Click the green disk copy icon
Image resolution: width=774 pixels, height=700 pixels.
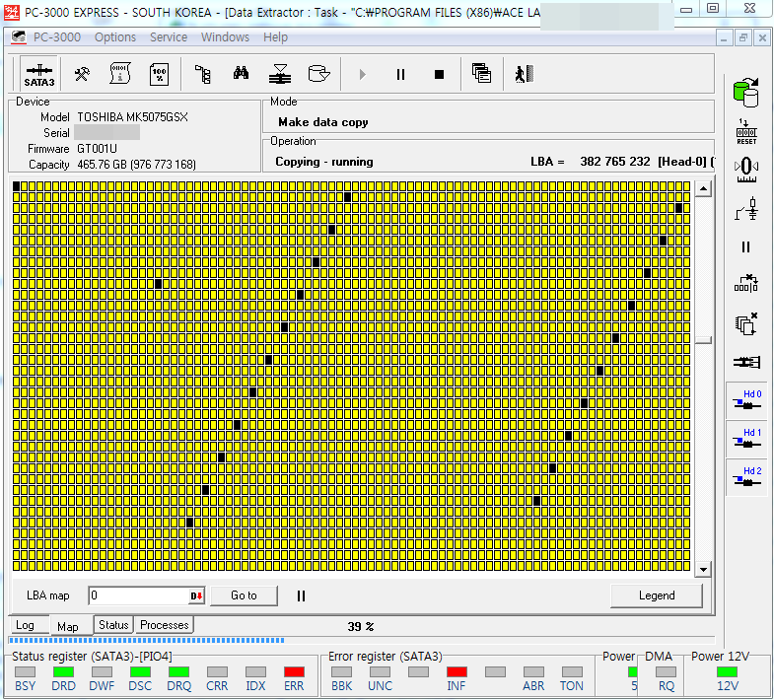point(745,93)
